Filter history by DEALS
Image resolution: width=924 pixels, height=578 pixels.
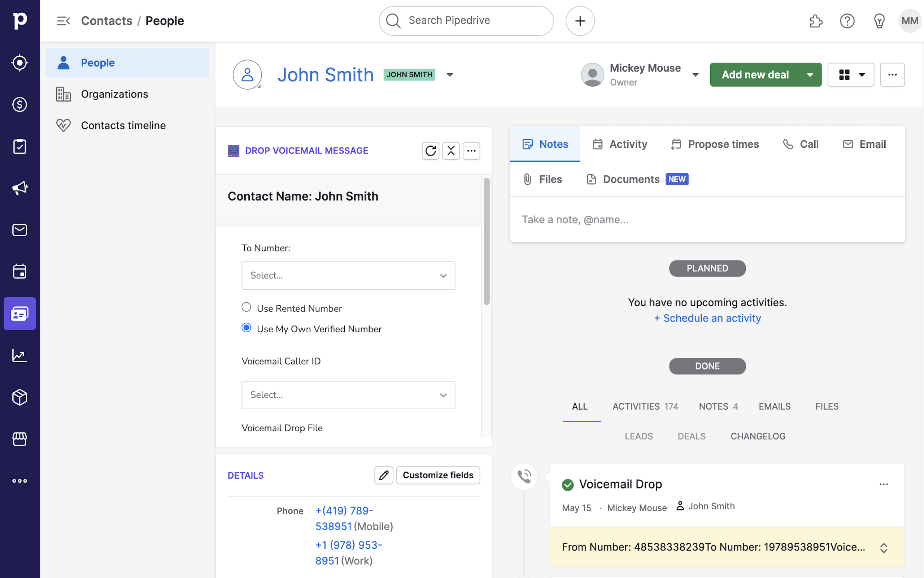click(692, 436)
